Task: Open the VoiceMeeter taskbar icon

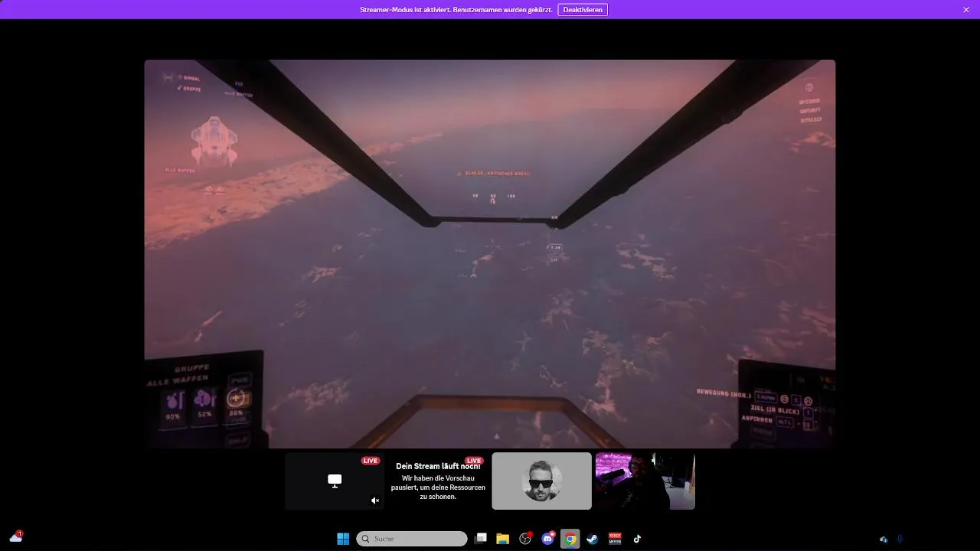Action: coord(615,539)
